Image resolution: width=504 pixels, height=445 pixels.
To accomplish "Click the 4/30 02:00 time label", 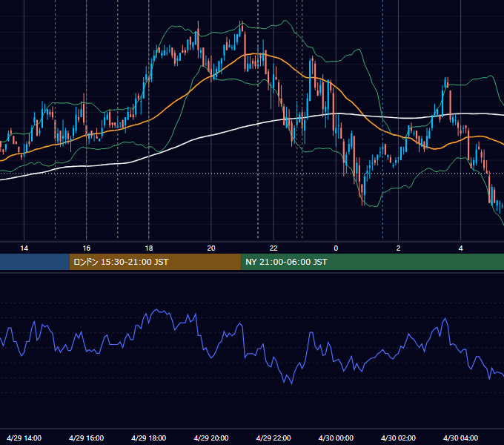I will click(398, 438).
